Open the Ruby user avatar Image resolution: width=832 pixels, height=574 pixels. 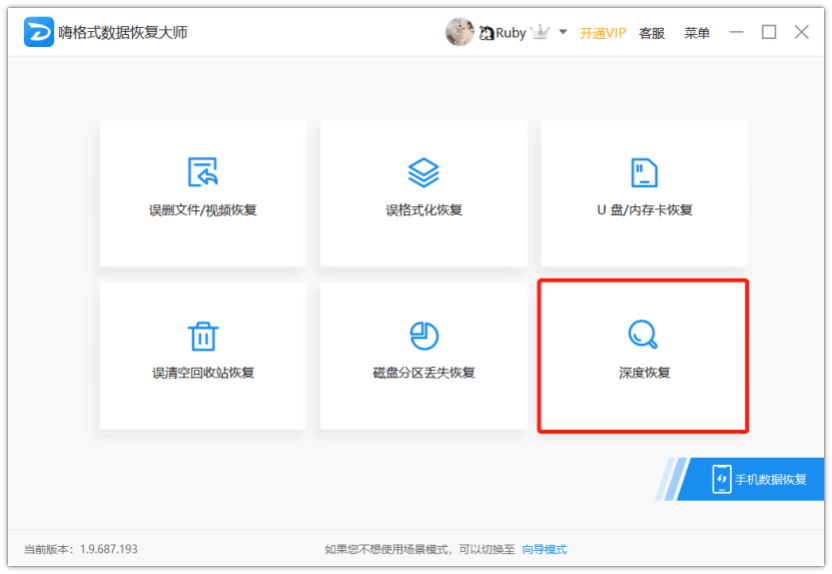[x=459, y=32]
